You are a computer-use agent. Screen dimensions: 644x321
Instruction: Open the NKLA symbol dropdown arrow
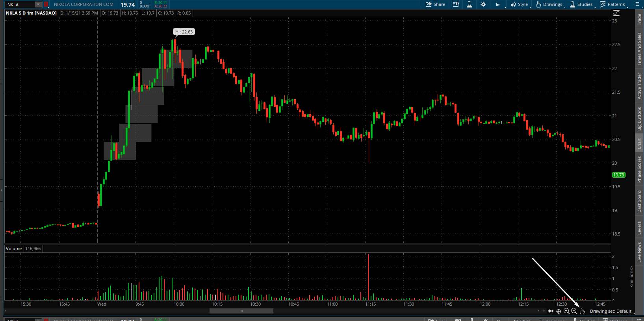[x=38, y=4]
